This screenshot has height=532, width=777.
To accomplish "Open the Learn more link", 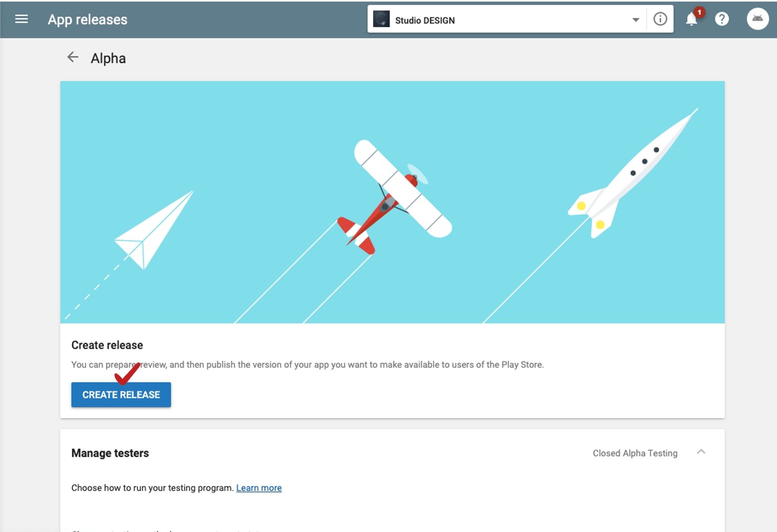I will click(259, 488).
